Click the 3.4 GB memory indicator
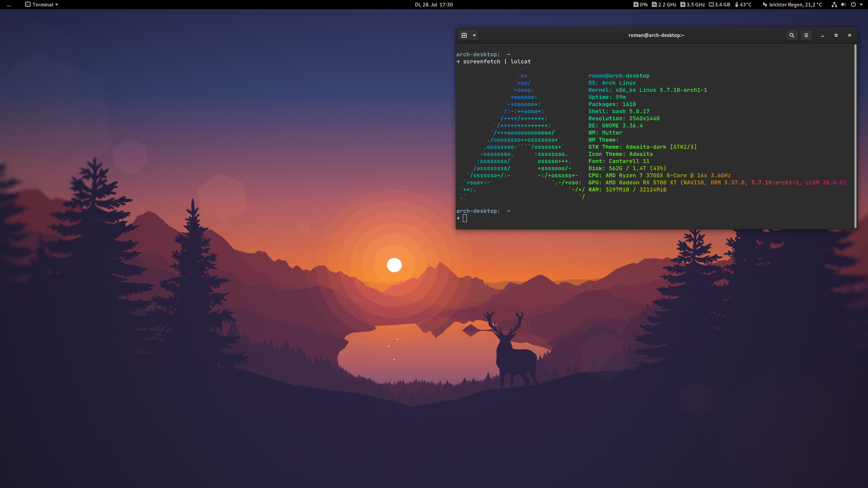 pos(719,4)
